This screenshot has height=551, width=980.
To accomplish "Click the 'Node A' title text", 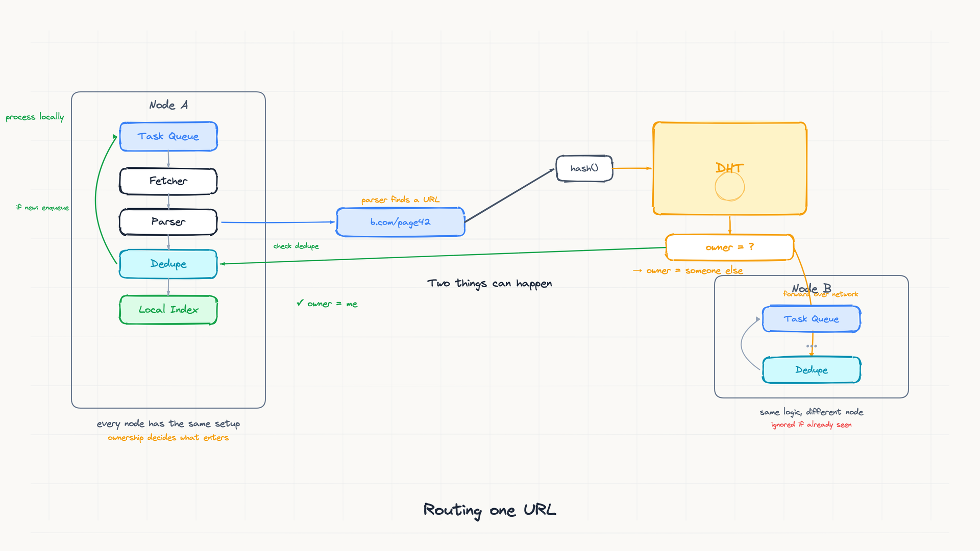I will click(x=168, y=105).
